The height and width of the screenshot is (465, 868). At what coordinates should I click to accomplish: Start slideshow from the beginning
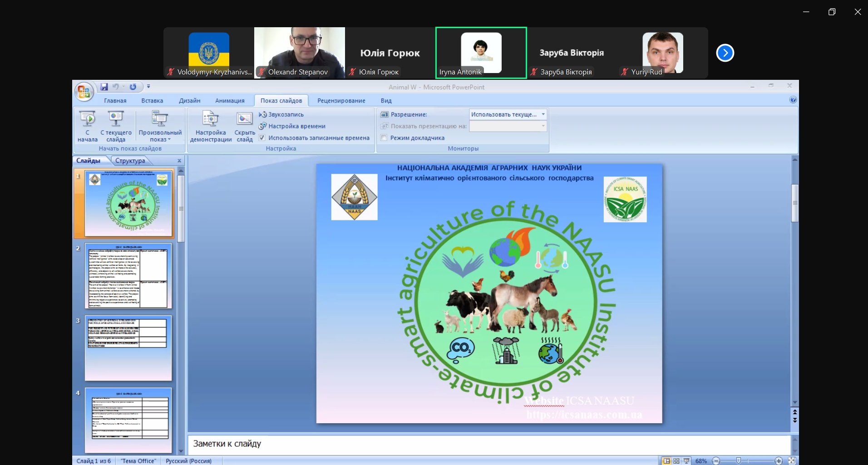(87, 126)
